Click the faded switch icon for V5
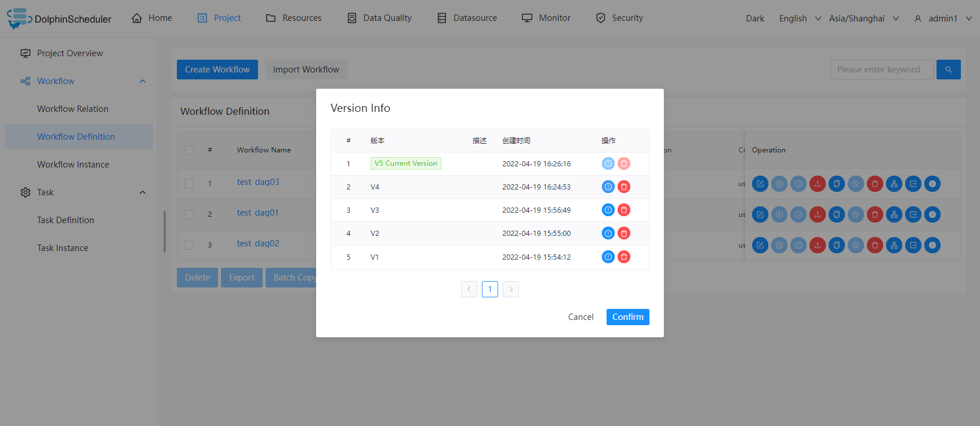Viewport: 980px width, 426px height. (608, 163)
